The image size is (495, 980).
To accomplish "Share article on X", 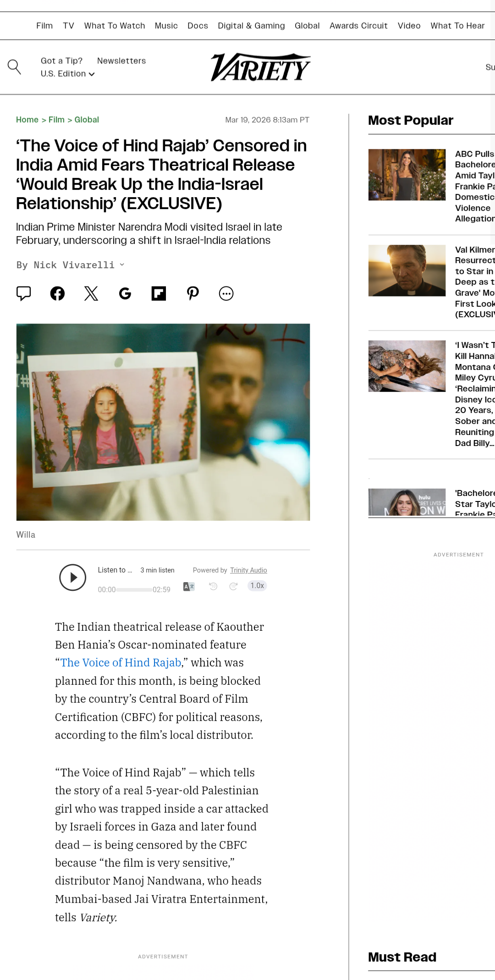I will 91,293.
